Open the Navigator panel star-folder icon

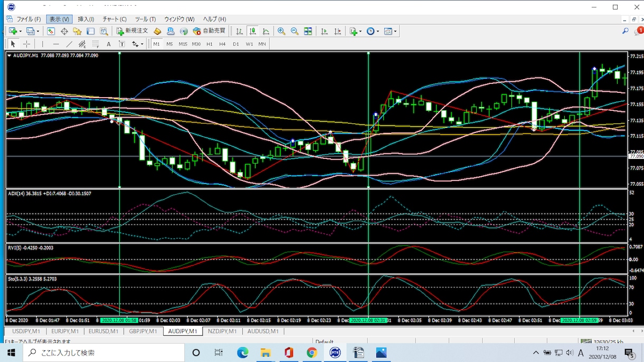pos(77,32)
